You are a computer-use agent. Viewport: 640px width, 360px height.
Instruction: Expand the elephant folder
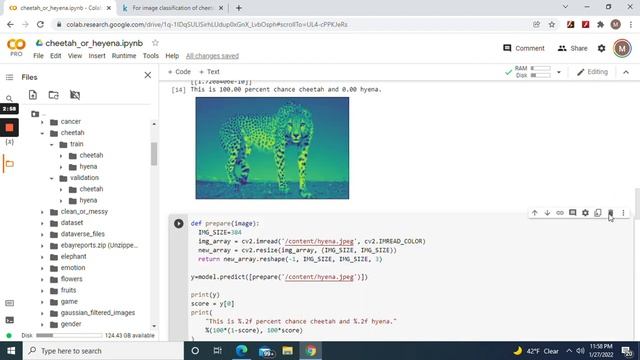[x=42, y=257]
